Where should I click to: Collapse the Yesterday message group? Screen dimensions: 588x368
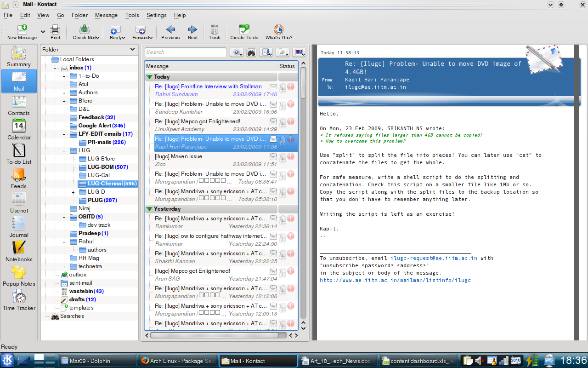click(149, 209)
